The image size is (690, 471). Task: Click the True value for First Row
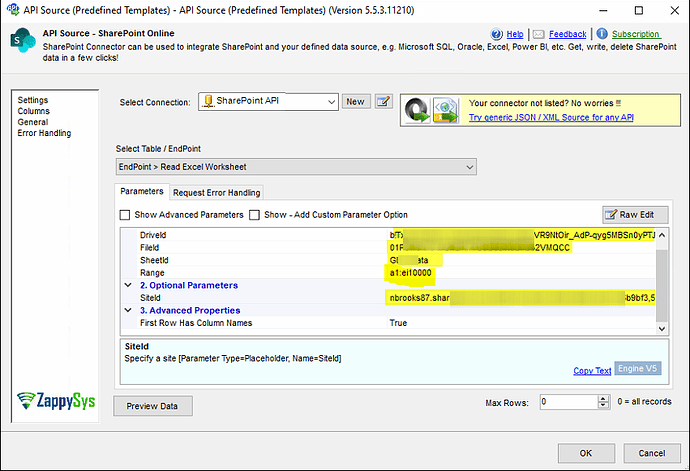click(x=398, y=323)
